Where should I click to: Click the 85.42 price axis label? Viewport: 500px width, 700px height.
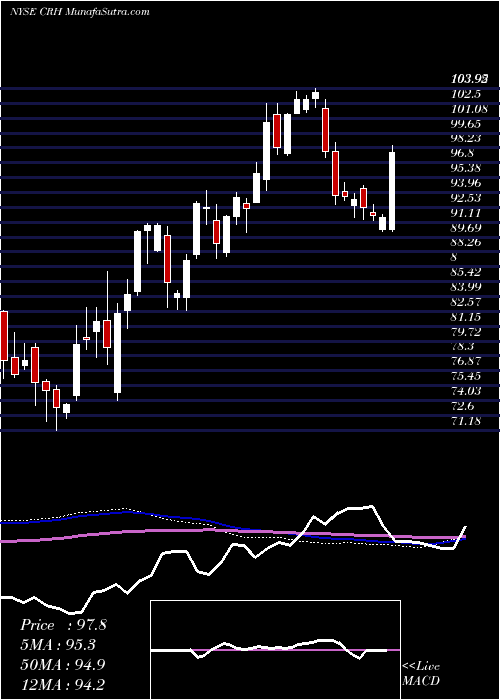point(466,272)
